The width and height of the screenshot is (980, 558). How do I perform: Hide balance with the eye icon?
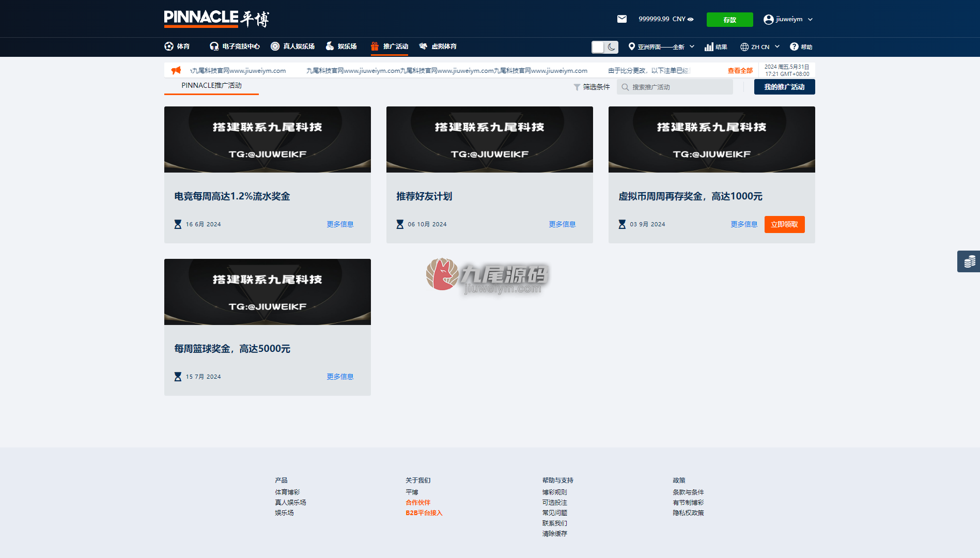[691, 19]
